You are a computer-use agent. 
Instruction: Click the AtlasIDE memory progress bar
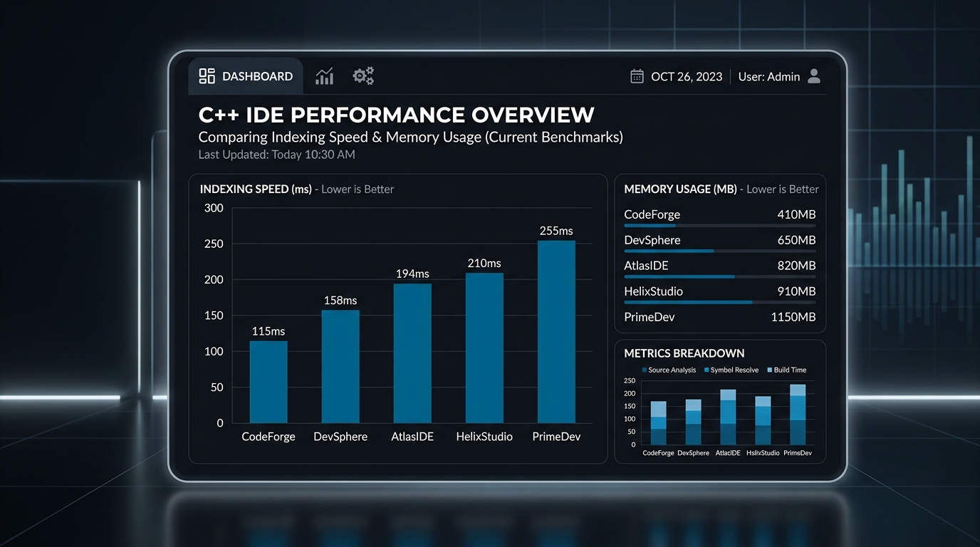pyautogui.click(x=719, y=277)
